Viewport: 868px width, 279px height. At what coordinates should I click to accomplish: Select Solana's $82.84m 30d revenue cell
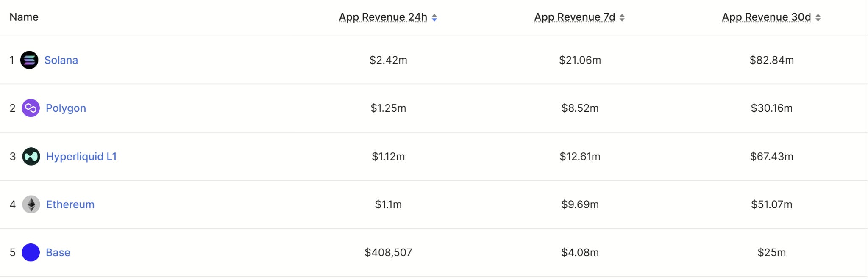[771, 60]
